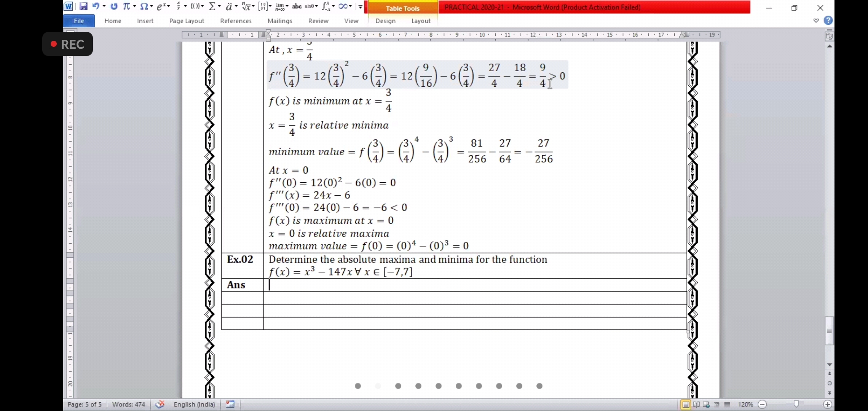The height and width of the screenshot is (411, 868).
Task: Open the Omega symbol dropdown arrow
Action: click(151, 6)
